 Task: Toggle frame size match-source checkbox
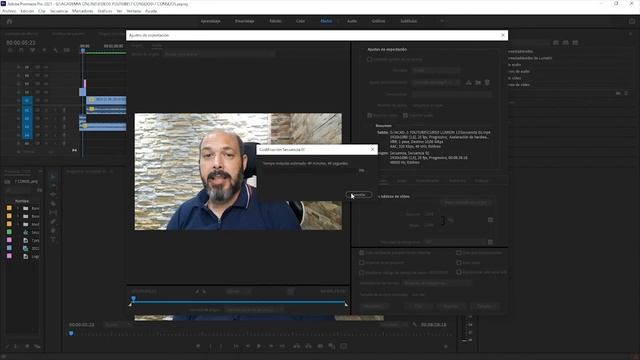(x=490, y=220)
